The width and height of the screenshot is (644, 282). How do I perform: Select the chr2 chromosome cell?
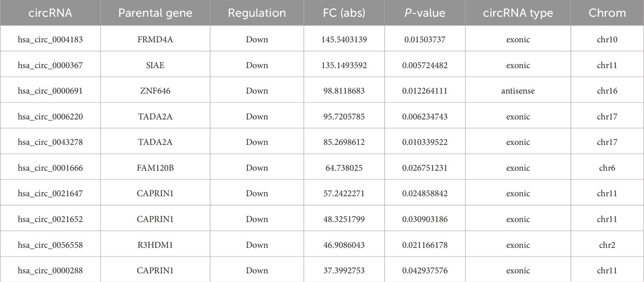pyautogui.click(x=607, y=245)
